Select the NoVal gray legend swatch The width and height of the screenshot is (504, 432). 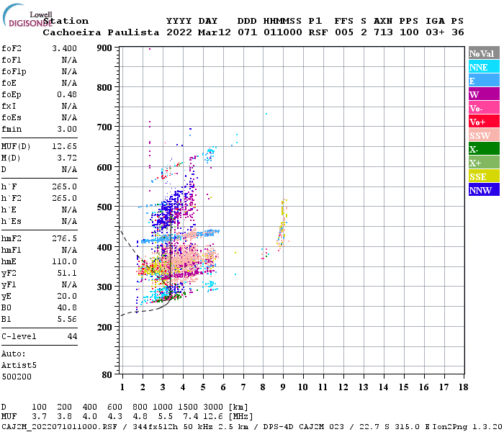[484, 53]
